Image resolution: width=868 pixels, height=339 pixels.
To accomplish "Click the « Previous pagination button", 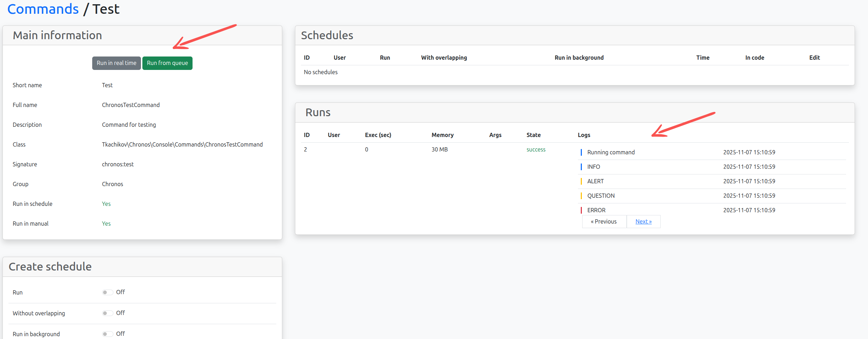I will (x=604, y=222).
